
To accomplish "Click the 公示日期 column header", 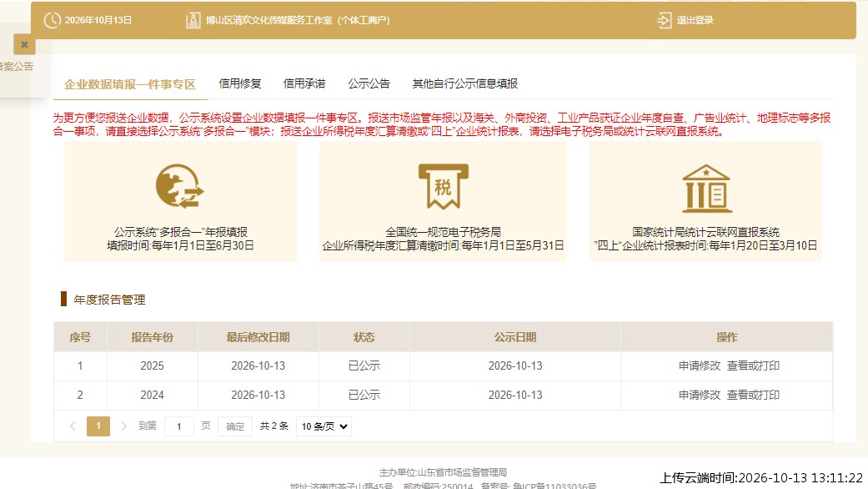I will coord(515,337).
